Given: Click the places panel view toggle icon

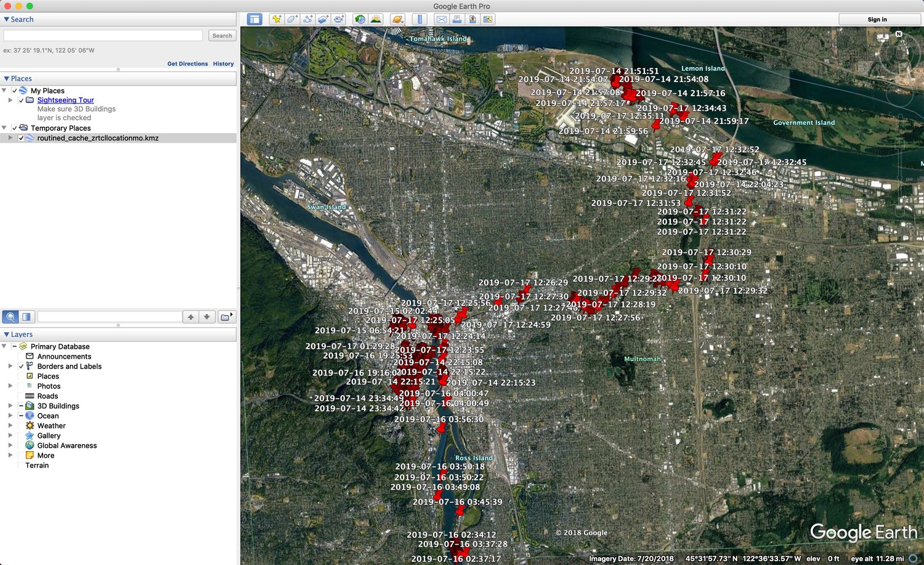Looking at the screenshot, I should (x=26, y=317).
